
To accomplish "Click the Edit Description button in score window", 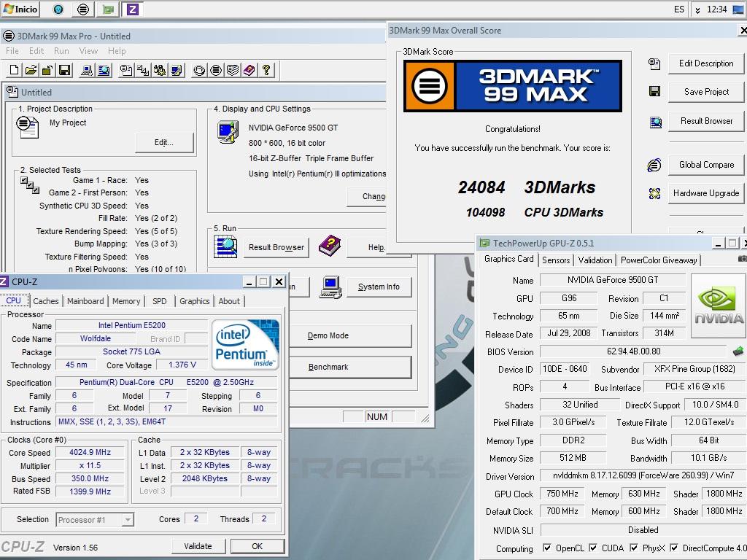I will [x=706, y=63].
